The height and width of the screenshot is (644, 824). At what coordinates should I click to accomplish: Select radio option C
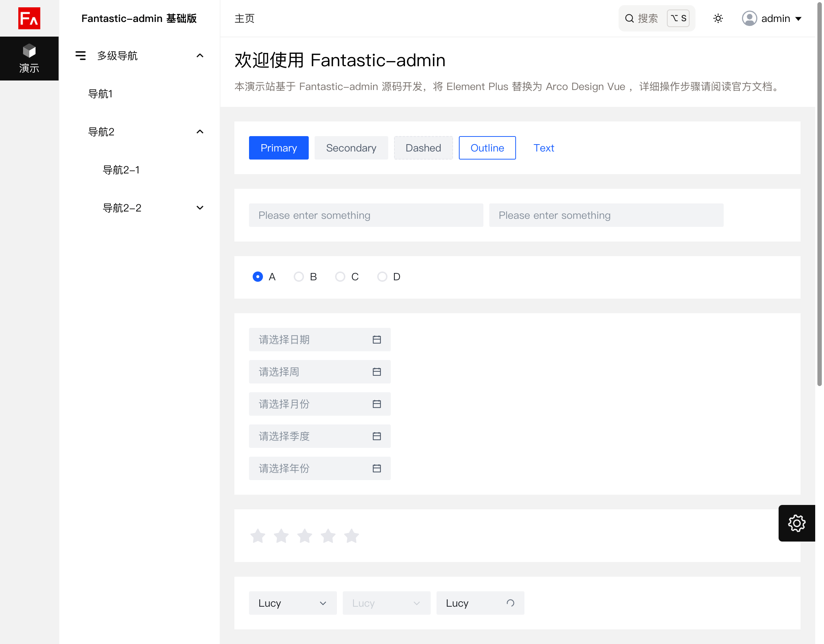[340, 277]
